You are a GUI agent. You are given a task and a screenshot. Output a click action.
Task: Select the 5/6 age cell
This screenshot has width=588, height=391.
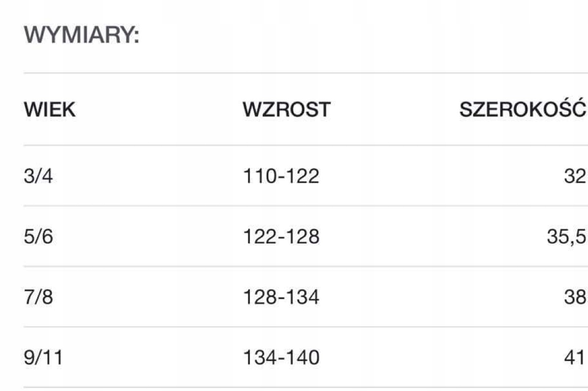point(38,237)
